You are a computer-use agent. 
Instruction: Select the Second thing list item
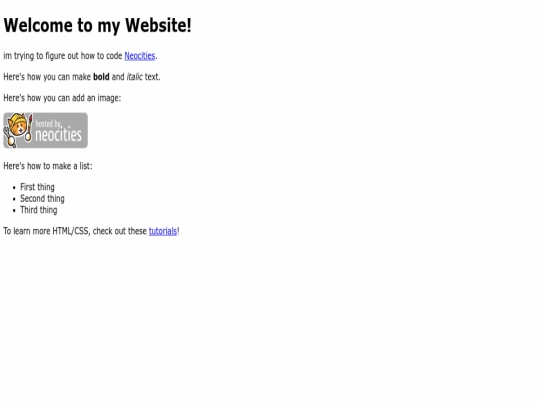click(42, 198)
